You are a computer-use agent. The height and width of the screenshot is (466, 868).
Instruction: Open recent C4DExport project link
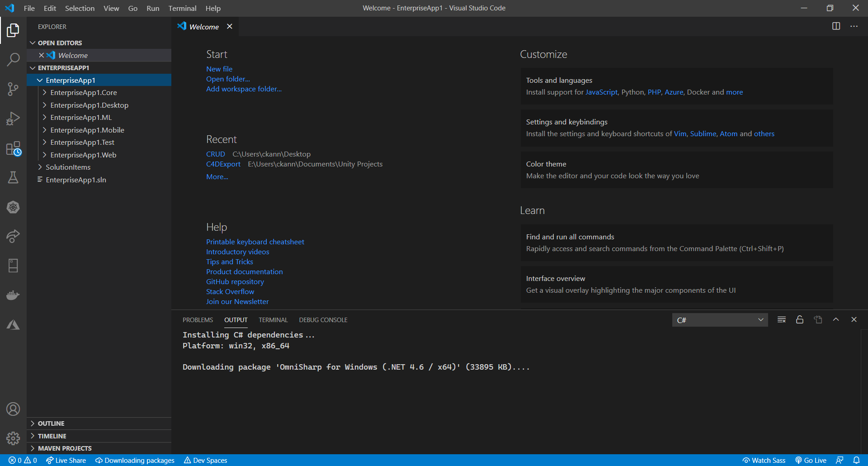point(223,164)
